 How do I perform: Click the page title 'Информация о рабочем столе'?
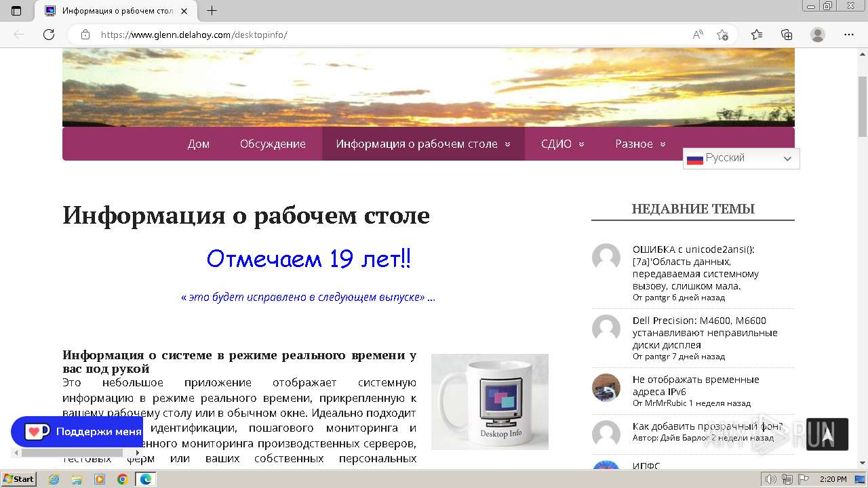(246, 216)
